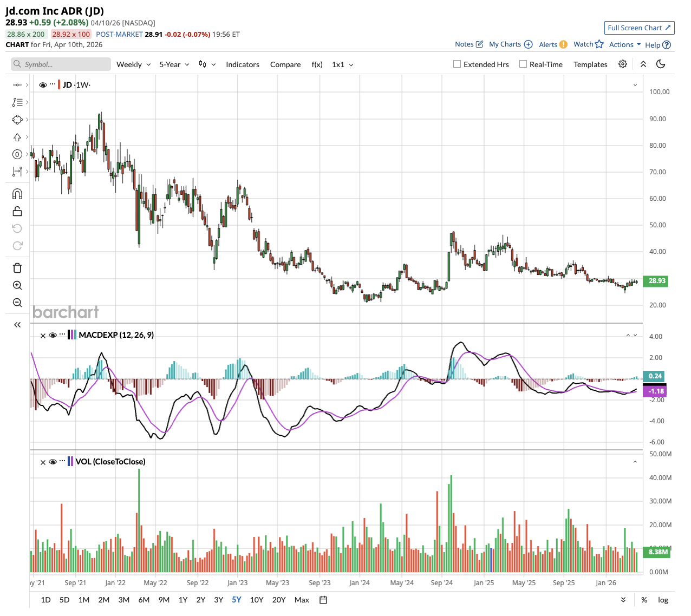Toggle dark mode moon icon

tap(661, 64)
